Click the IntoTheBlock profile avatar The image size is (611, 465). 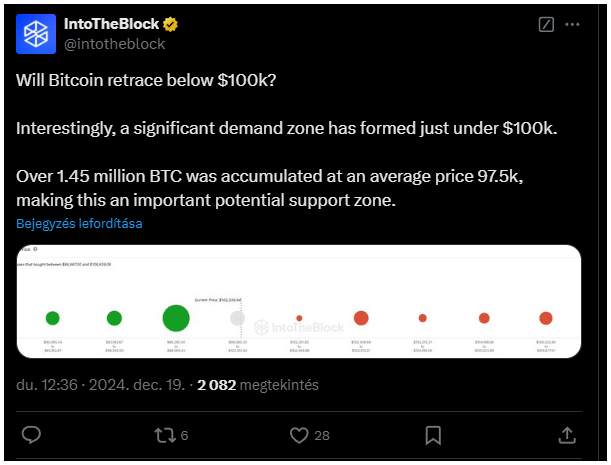tap(36, 34)
